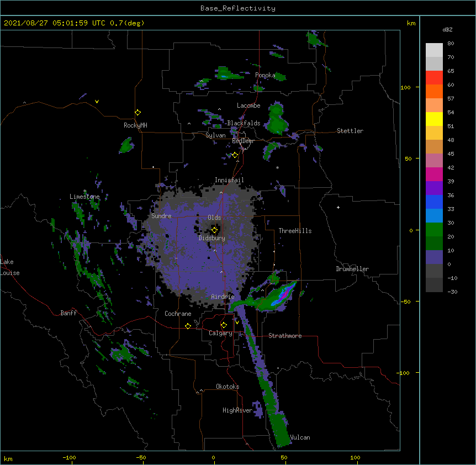Click the ThreeHills city label
The height and width of the screenshot is (465, 476).
[295, 231]
